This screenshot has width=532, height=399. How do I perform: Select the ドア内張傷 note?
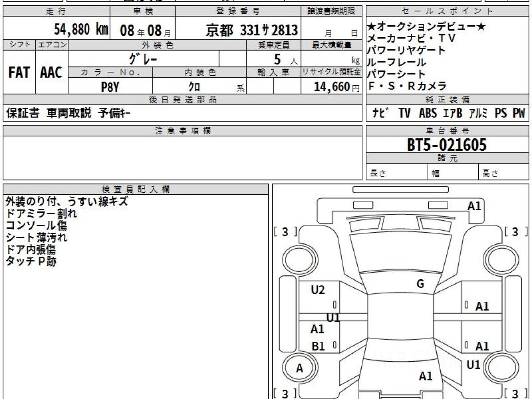click(x=31, y=250)
